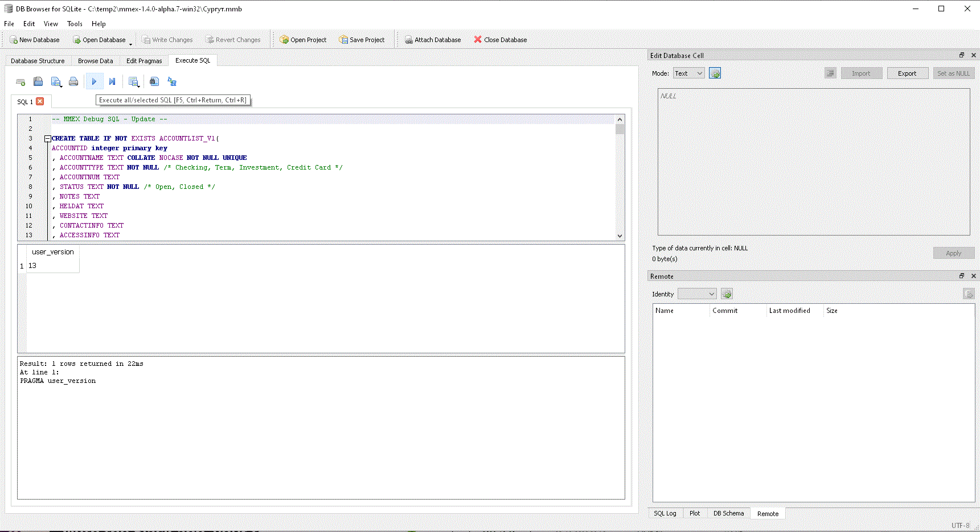
Task: Open the Tools menu
Action: coord(75,24)
